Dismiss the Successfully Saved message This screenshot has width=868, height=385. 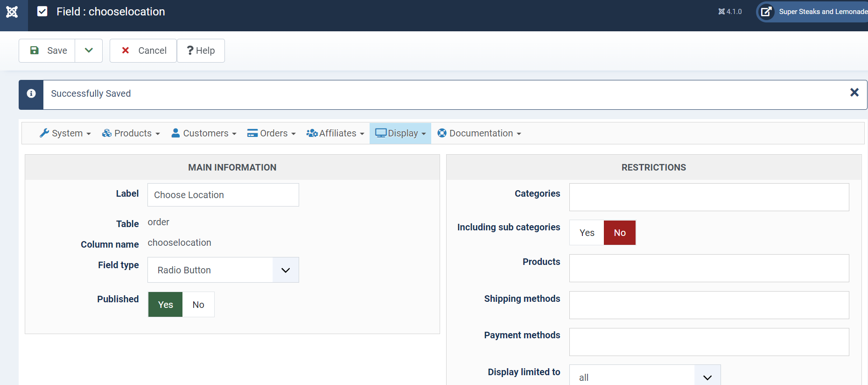click(854, 93)
